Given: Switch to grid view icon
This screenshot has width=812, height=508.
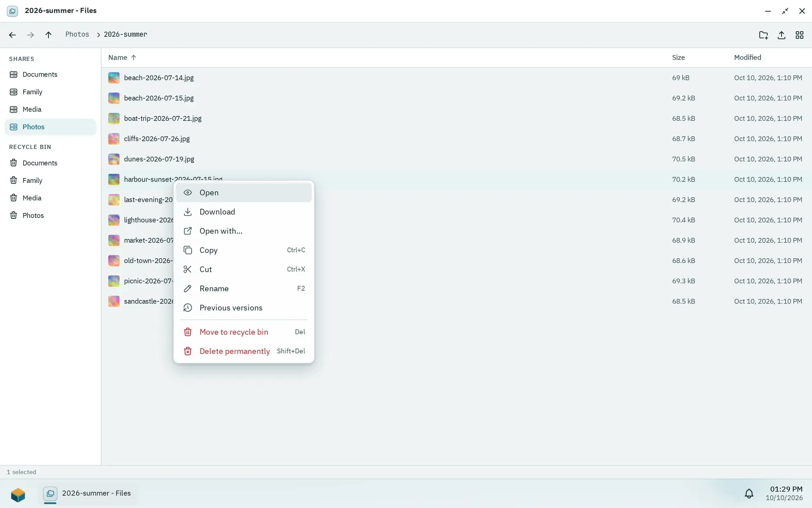Looking at the screenshot, I should click(x=799, y=35).
